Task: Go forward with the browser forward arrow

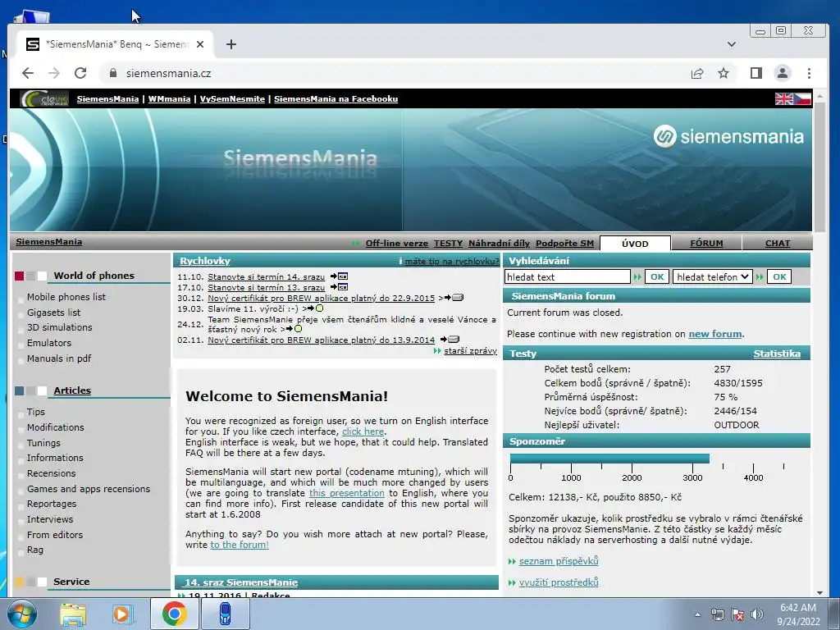Action: (54, 73)
